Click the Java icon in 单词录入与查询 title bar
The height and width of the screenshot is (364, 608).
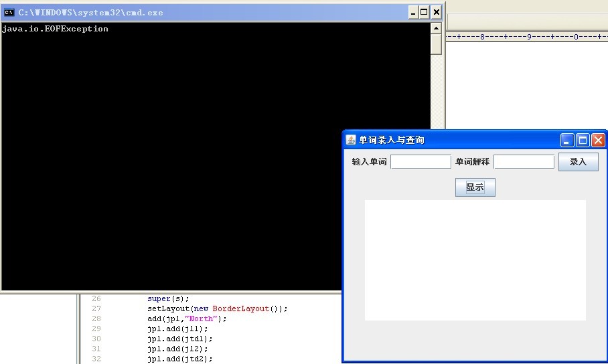pos(350,140)
